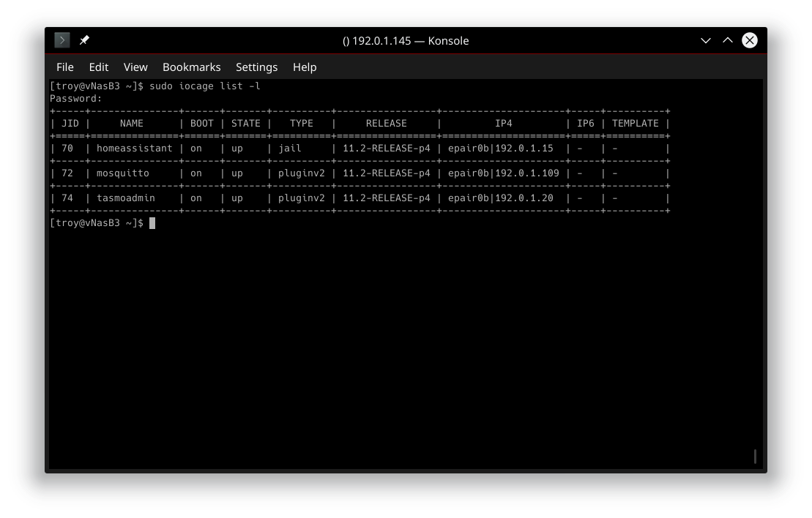Click the 'IP4' column header
Screen dimensions: 812x518
click(x=503, y=124)
